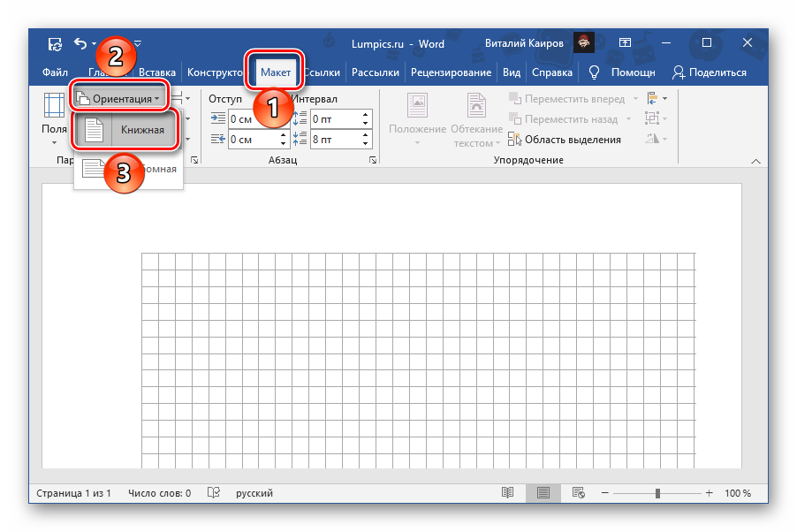Switch to the Рассылки tab
Screen dimensions: 797x532
tap(376, 72)
